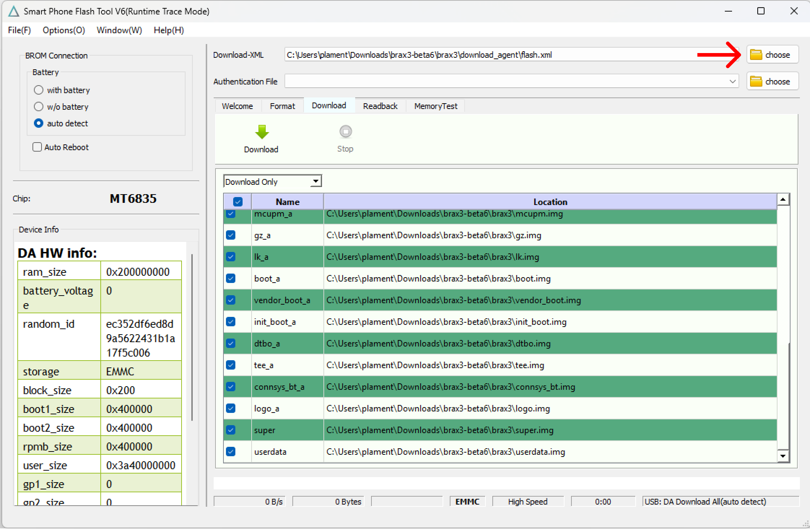
Task: Open the Download Only mode dropdown
Action: coord(273,182)
